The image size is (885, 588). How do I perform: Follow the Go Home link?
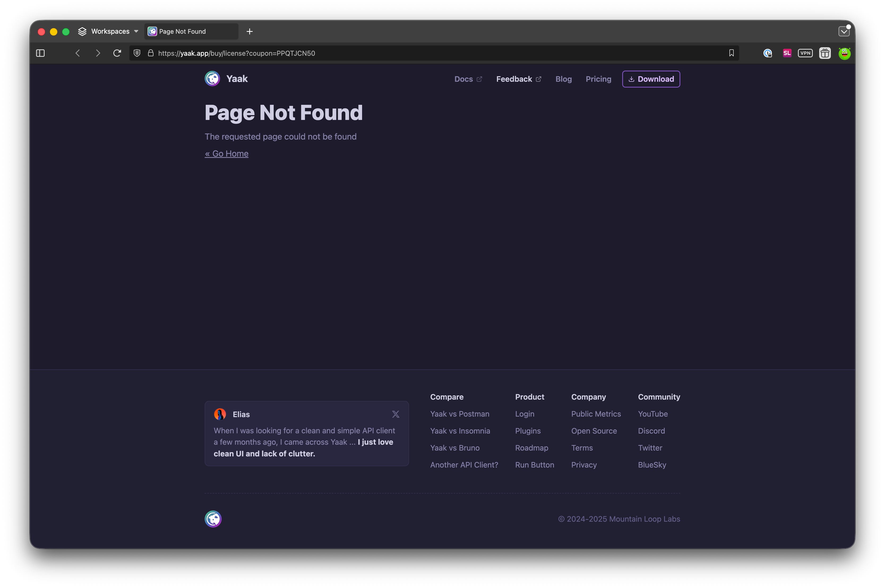(227, 154)
